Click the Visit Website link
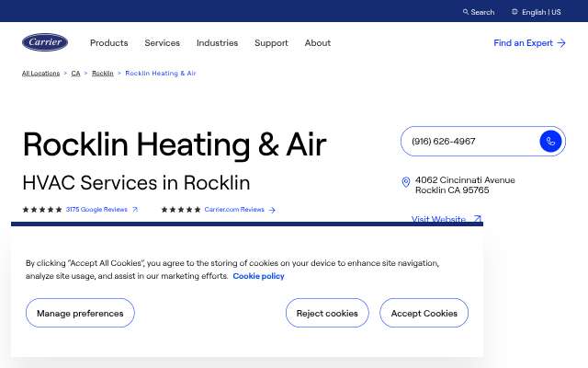This screenshot has height=368, width=588. pos(438,219)
